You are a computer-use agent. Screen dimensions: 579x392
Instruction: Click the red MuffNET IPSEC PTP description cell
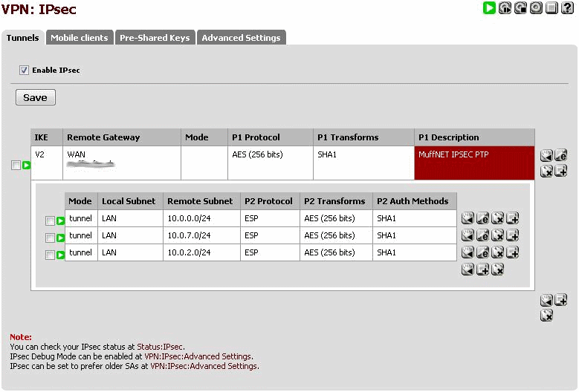click(x=473, y=163)
